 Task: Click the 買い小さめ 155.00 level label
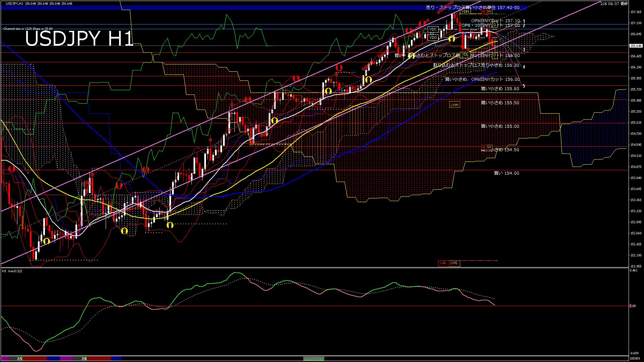(500, 126)
